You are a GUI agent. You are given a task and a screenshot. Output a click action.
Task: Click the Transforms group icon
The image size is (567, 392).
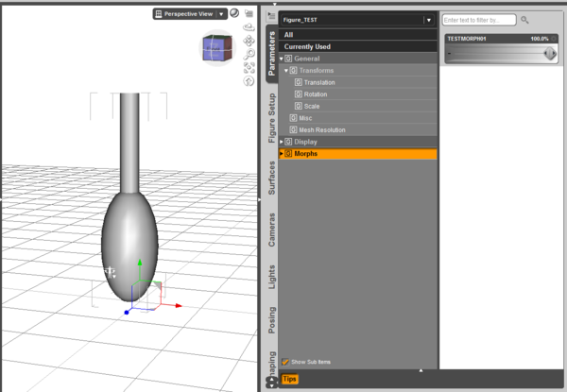coord(293,71)
